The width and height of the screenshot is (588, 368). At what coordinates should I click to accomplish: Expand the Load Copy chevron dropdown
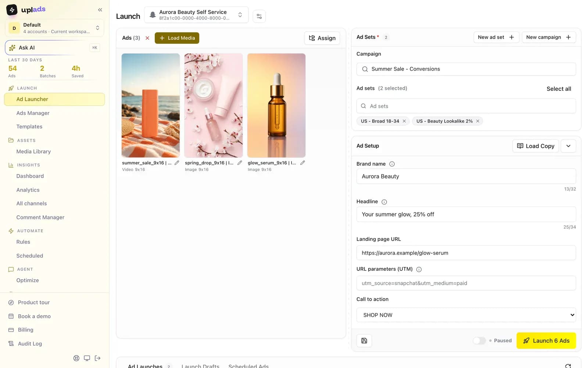568,146
